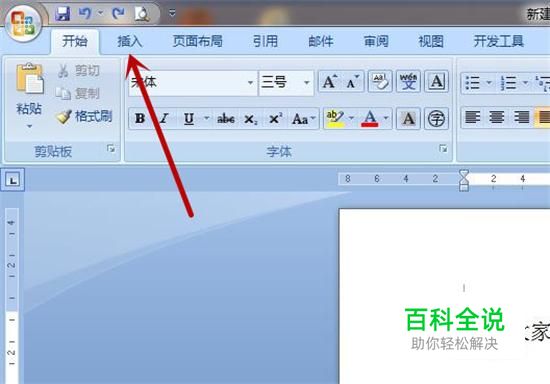The width and height of the screenshot is (550, 384).
Task: Open the 字体 dialog launcher
Action: (443, 149)
